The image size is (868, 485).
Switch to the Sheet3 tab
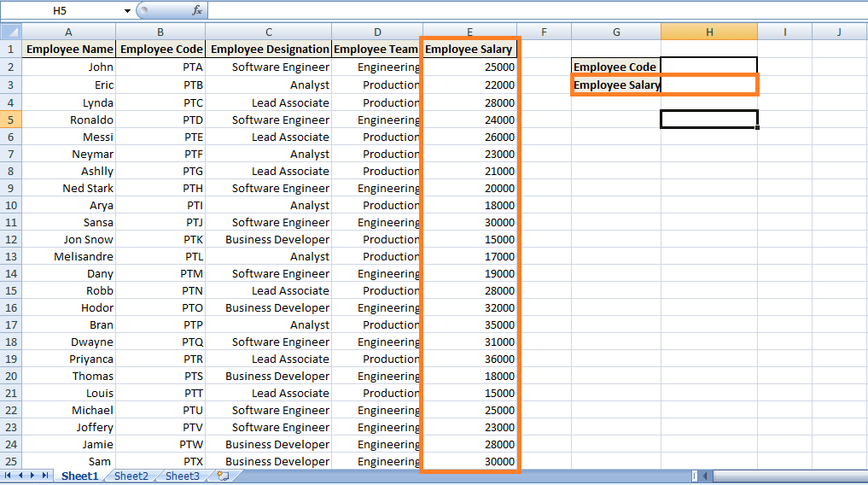(x=183, y=476)
